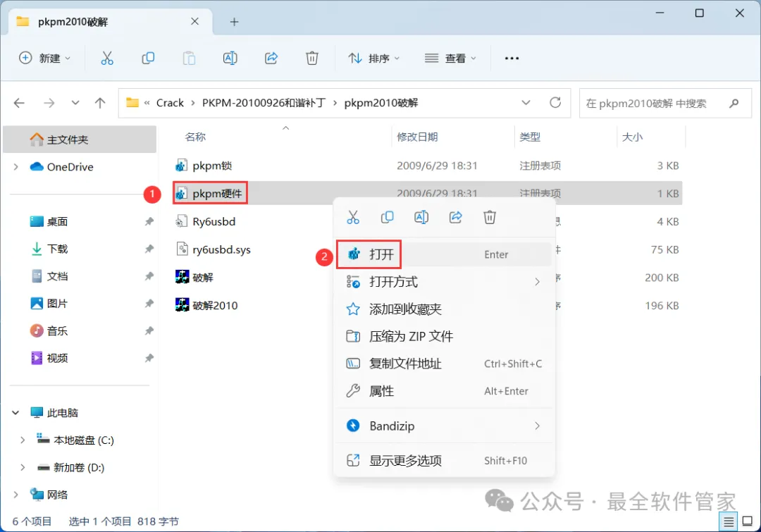Viewport: 761px width, 532px height.
Task: Open the 打开方式 submenu
Action: [x=444, y=282]
